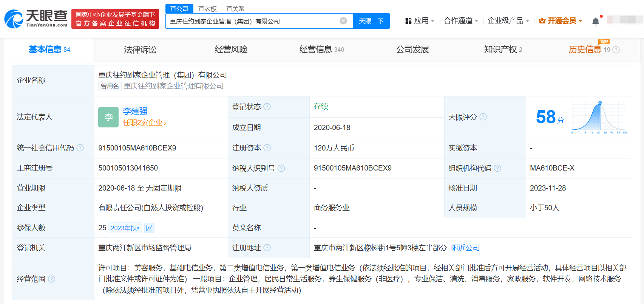
Task: Click the 李 avatar of legal representative
Action: click(108, 117)
